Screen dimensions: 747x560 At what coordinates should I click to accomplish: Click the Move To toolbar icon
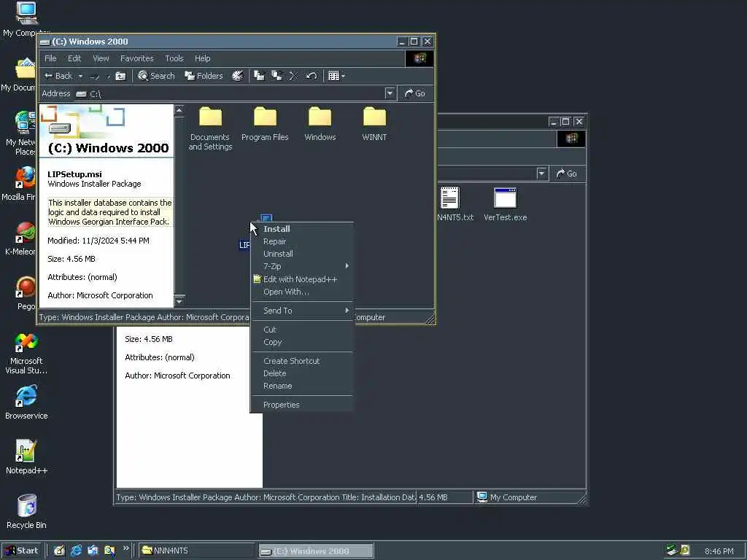pos(259,76)
